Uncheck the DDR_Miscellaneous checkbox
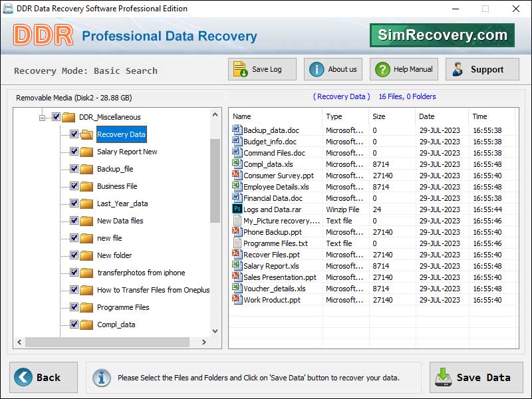 (x=57, y=117)
